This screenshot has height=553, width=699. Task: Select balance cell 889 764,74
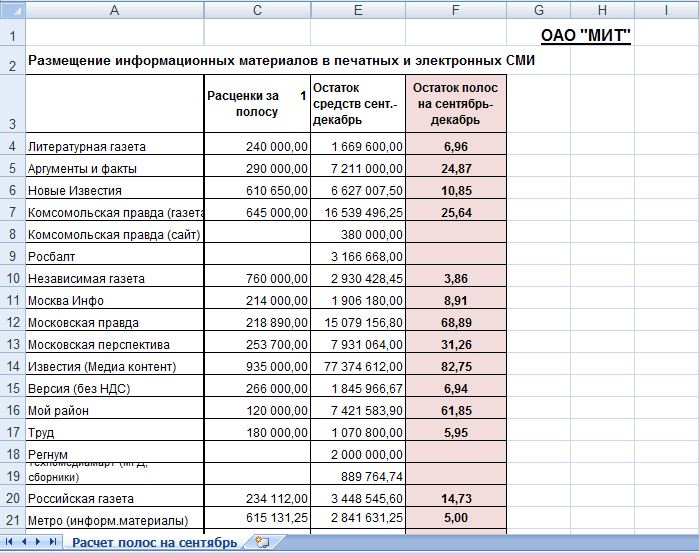coord(358,476)
